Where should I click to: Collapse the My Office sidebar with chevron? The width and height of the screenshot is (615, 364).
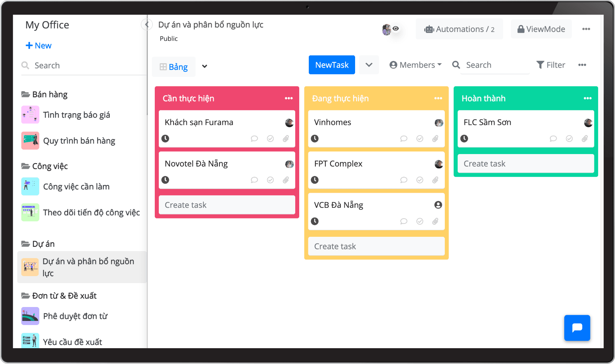tap(147, 25)
